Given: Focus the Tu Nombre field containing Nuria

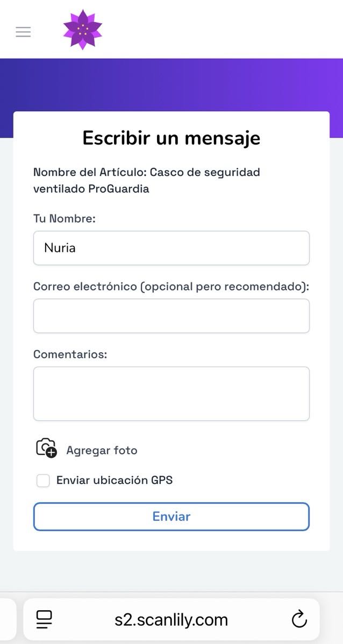Looking at the screenshot, I should click(x=171, y=248).
